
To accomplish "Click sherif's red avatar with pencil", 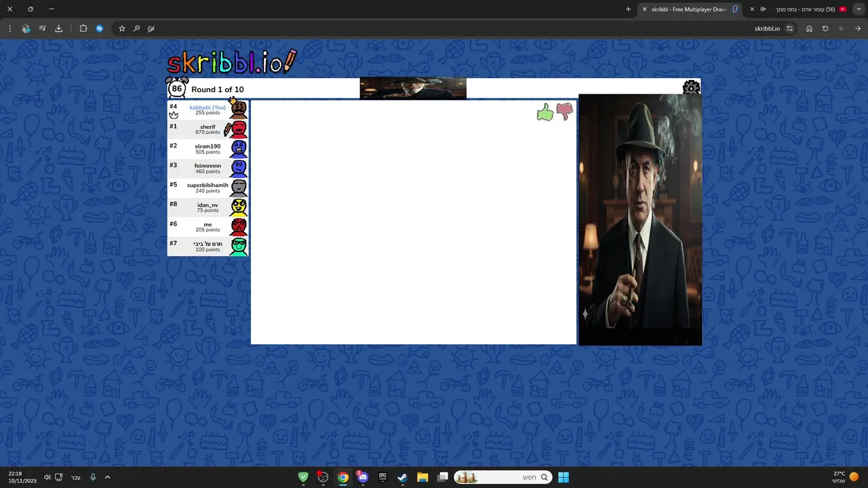I will tap(237, 129).
